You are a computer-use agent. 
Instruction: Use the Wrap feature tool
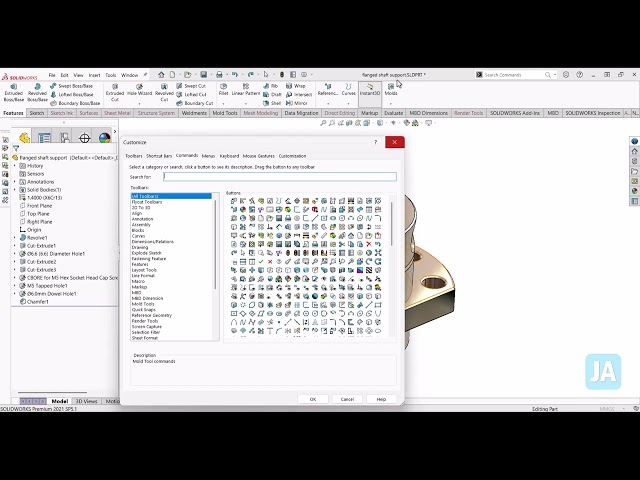coord(296,86)
